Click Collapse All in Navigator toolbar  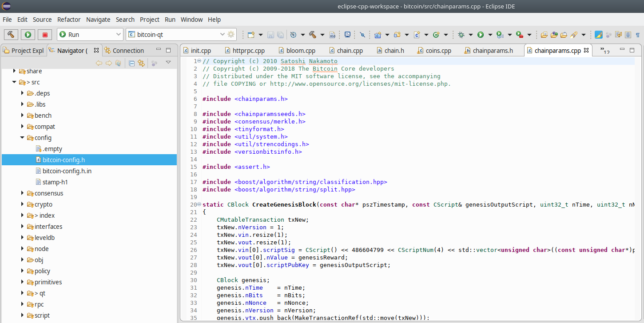(132, 63)
